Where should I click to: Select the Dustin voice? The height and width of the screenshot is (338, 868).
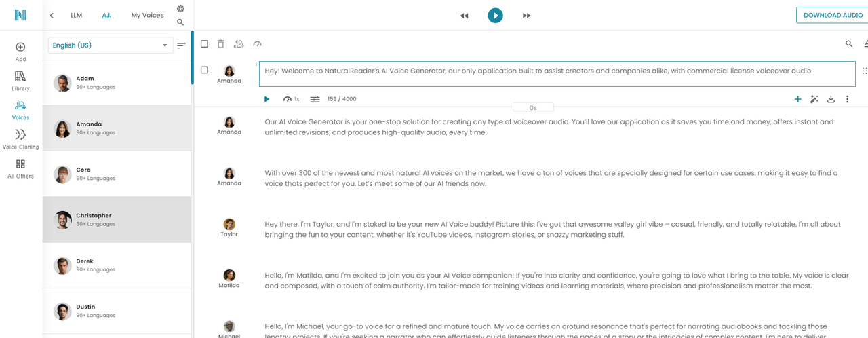(117, 311)
